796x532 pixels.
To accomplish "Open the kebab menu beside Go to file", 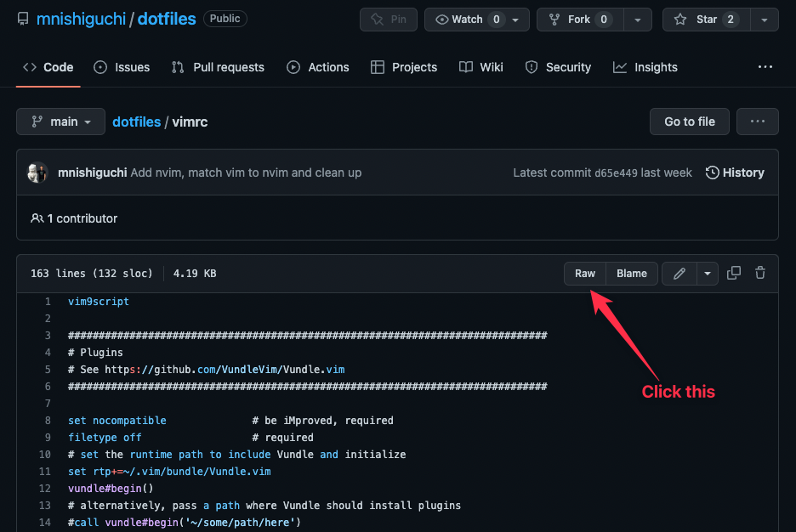I will (757, 121).
